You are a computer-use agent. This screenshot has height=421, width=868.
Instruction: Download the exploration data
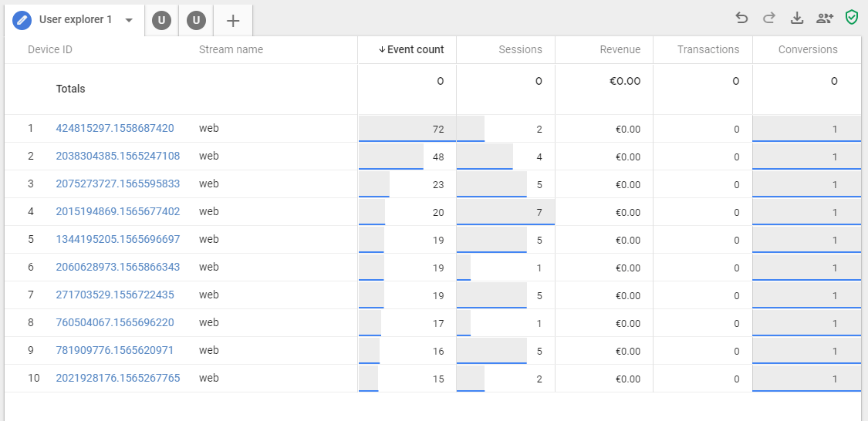click(x=797, y=18)
